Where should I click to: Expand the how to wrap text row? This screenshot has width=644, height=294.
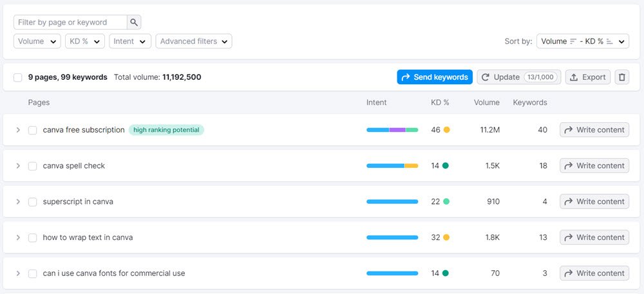coord(18,237)
